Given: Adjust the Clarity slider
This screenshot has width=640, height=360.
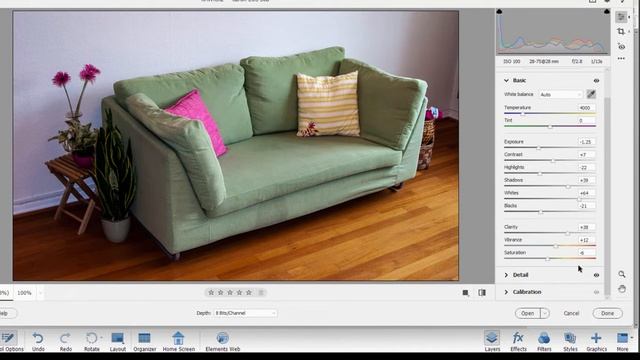Looking at the screenshot, I should [567, 233].
